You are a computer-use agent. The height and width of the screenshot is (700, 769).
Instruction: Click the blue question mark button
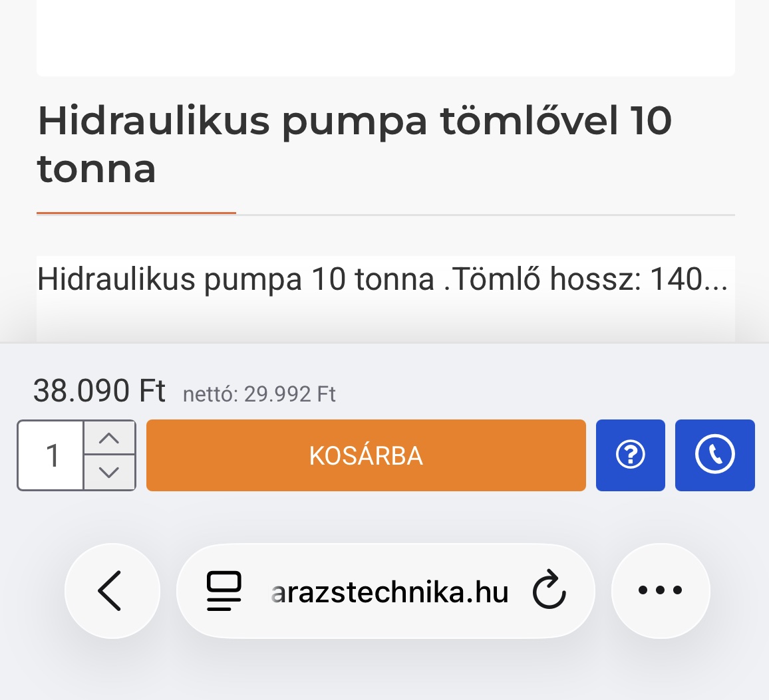(630, 455)
